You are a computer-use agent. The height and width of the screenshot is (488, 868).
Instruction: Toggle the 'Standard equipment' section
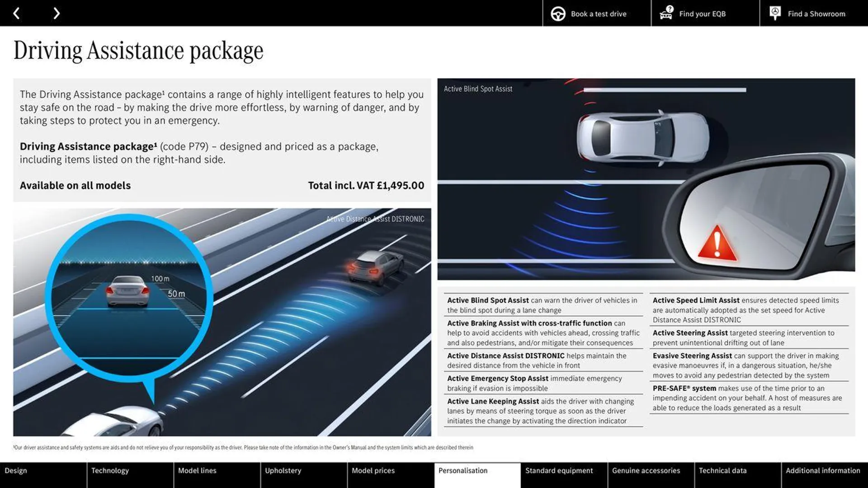point(559,471)
